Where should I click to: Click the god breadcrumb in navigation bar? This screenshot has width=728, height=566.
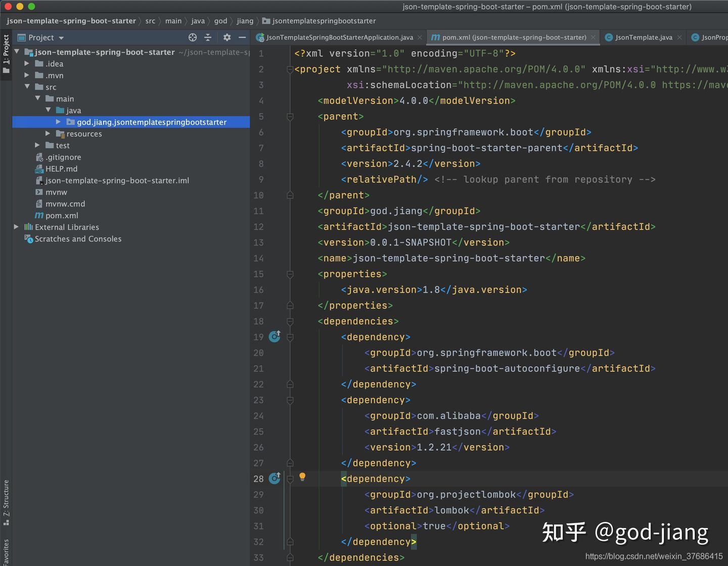[221, 21]
